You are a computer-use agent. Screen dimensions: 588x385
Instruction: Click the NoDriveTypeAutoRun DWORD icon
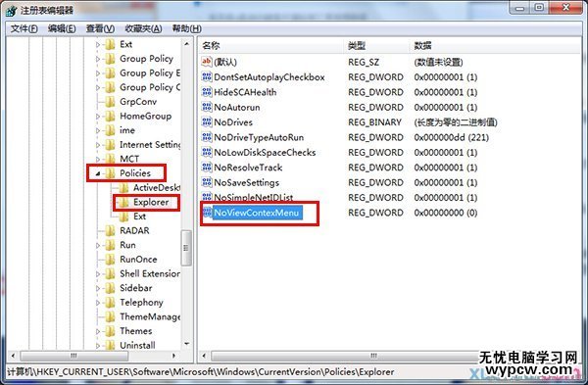[207, 137]
